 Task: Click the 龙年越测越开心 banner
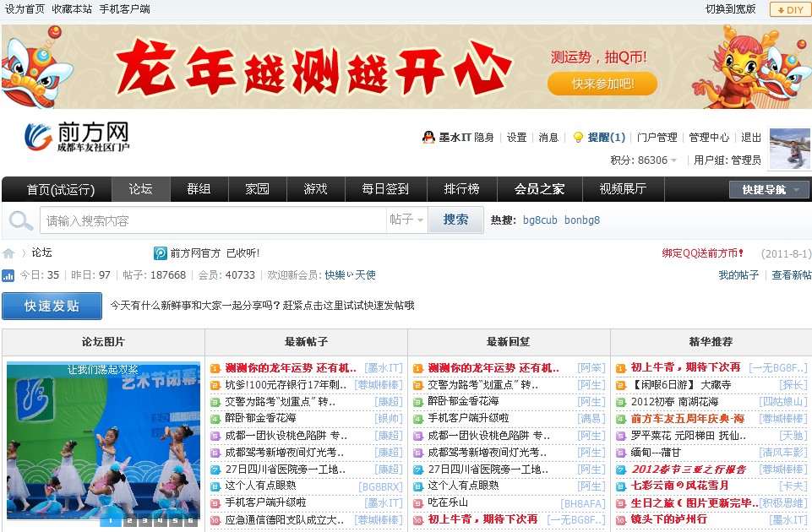point(406,67)
